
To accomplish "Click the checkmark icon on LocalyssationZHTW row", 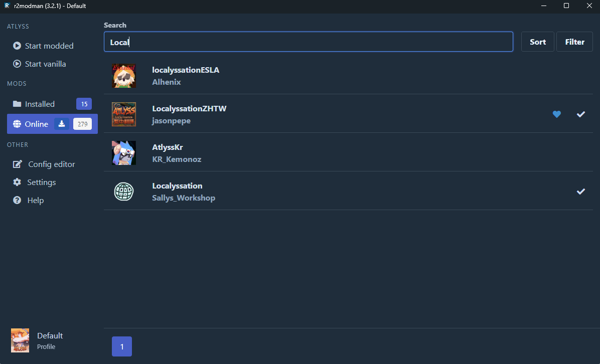I will point(581,114).
